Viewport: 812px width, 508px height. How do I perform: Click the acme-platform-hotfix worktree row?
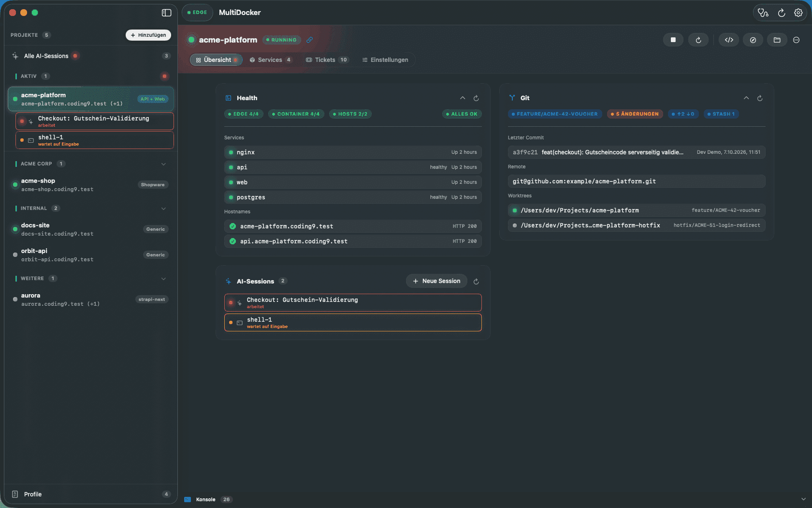(x=637, y=225)
